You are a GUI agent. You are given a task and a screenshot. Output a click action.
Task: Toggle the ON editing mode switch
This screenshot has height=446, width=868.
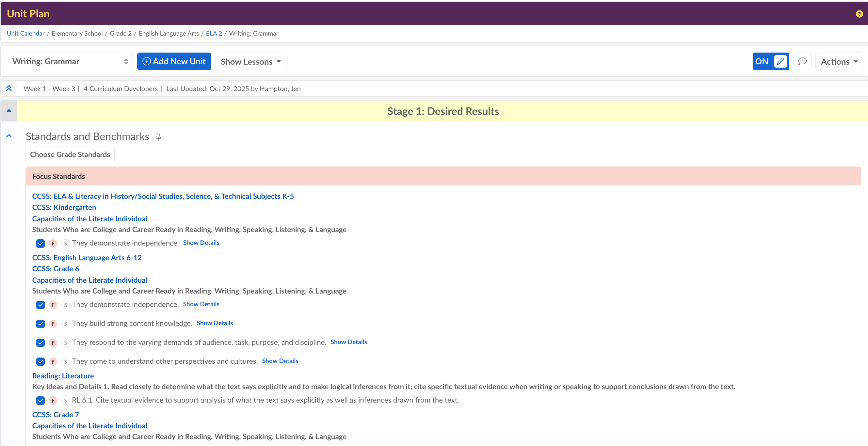tap(762, 61)
